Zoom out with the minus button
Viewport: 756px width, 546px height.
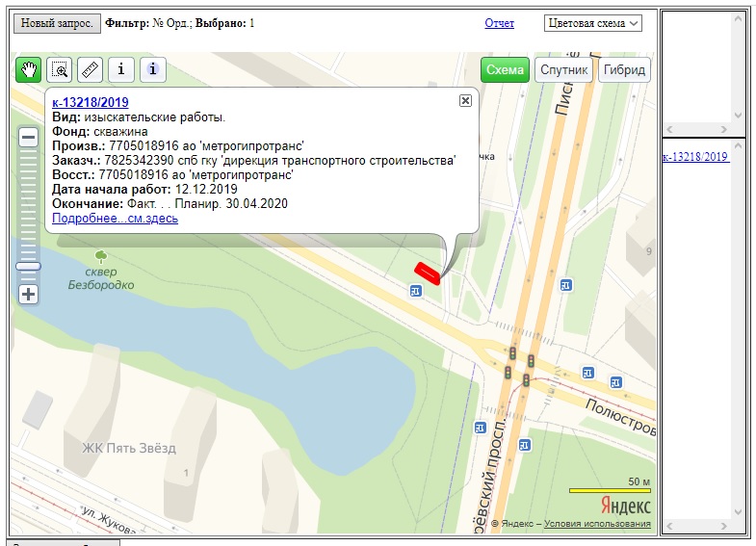(29, 137)
